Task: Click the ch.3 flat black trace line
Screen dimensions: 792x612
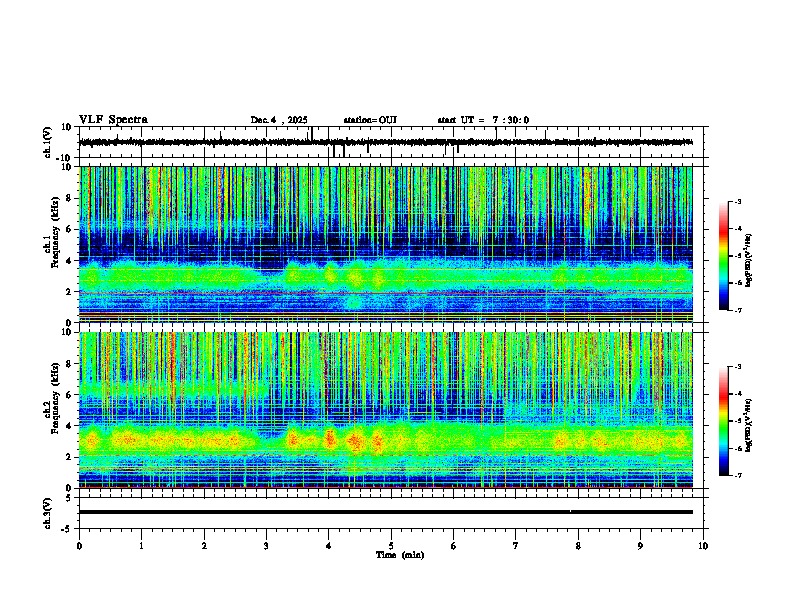Action: pos(386,512)
